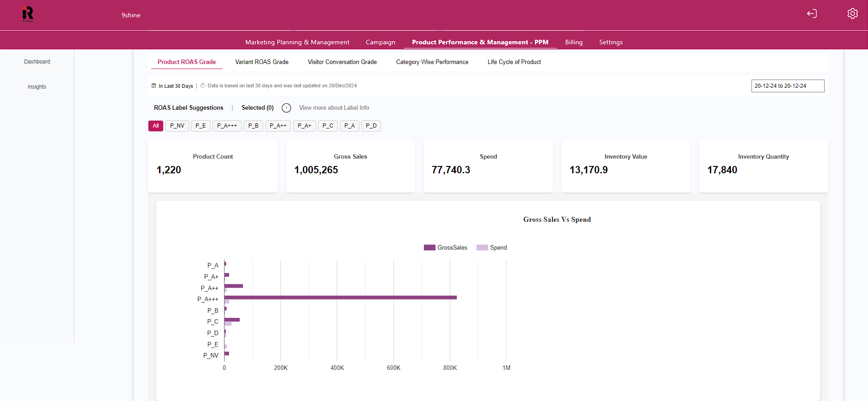Click the calendar icon beside In Last 30 Days
Image resolution: width=868 pixels, height=401 pixels.
(x=154, y=86)
